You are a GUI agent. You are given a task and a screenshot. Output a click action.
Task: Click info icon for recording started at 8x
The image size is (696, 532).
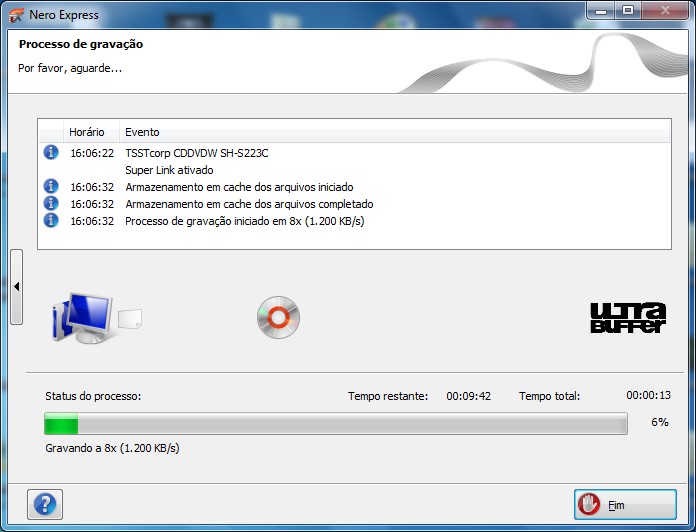51,221
